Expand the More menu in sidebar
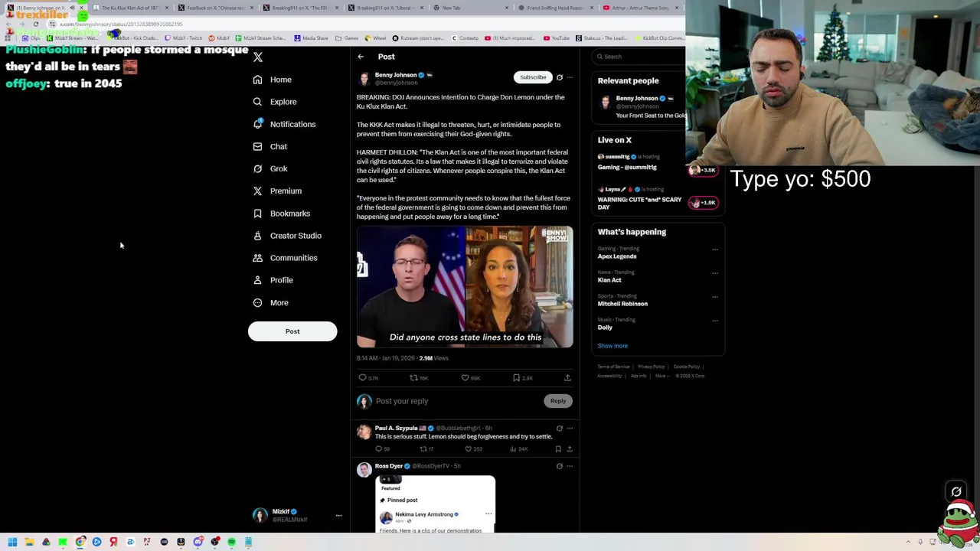980x551 pixels. pos(271,303)
